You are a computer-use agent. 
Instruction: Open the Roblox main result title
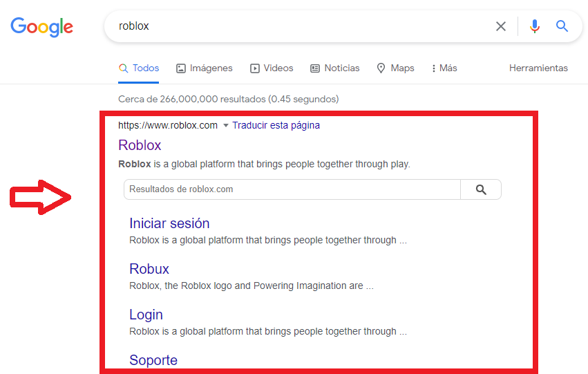(140, 145)
